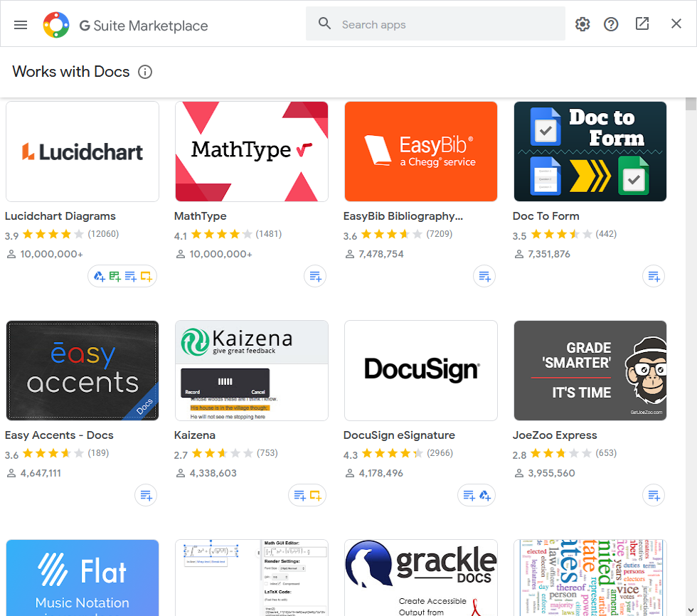Image resolution: width=697 pixels, height=616 pixels.
Task: Click the search magnifier icon
Action: point(324,23)
